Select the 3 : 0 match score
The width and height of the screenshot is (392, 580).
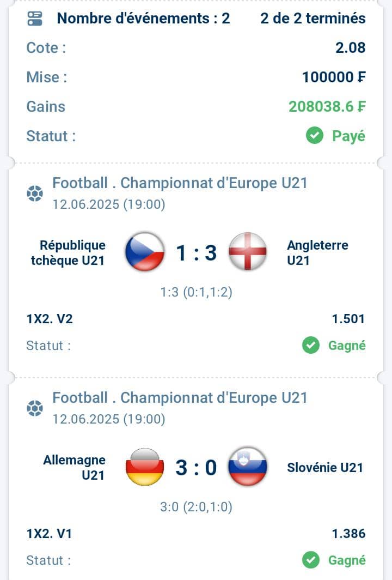[x=196, y=468]
